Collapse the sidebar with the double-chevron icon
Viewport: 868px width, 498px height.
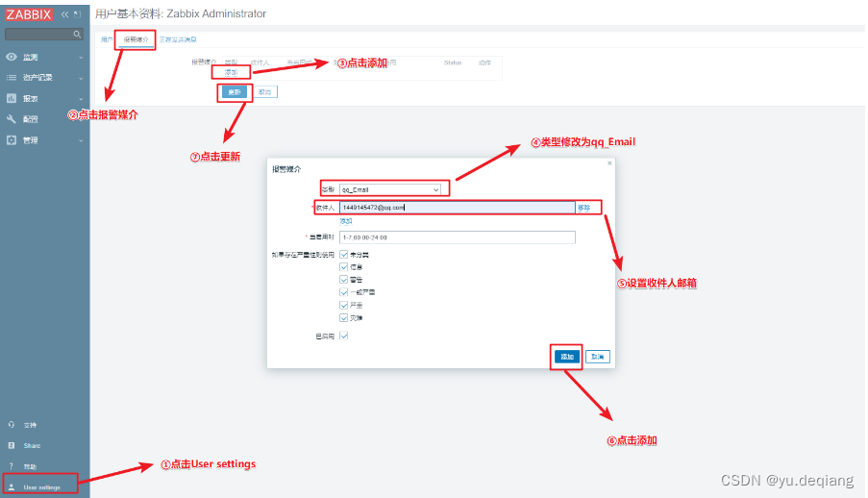pyautogui.click(x=64, y=14)
